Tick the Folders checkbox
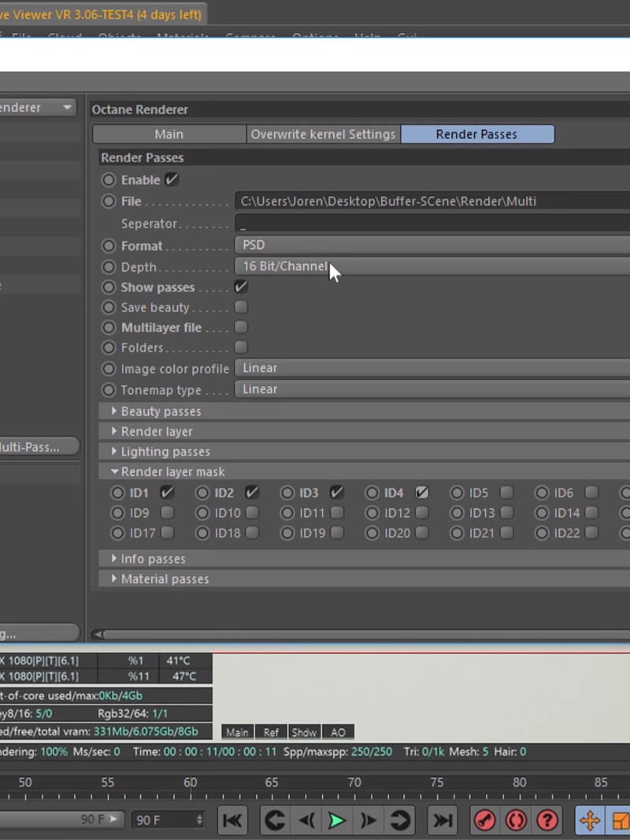The height and width of the screenshot is (840, 630). [241, 348]
